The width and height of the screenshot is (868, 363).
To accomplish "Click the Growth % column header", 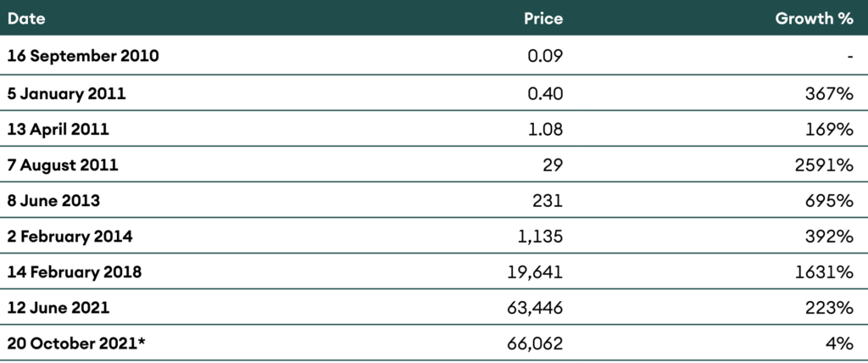I will (x=814, y=18).
